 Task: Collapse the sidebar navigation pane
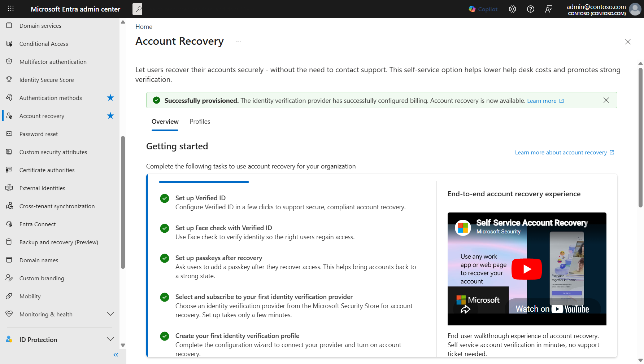coord(116,355)
